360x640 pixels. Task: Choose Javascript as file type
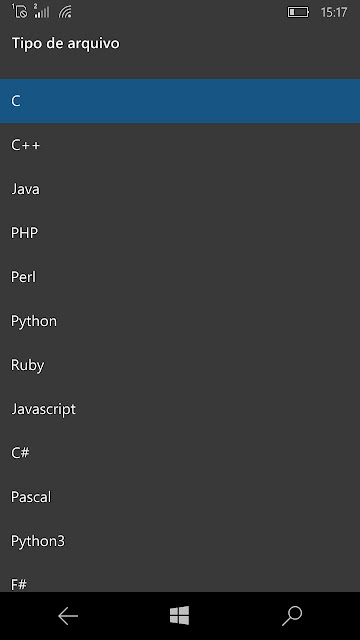pos(180,409)
